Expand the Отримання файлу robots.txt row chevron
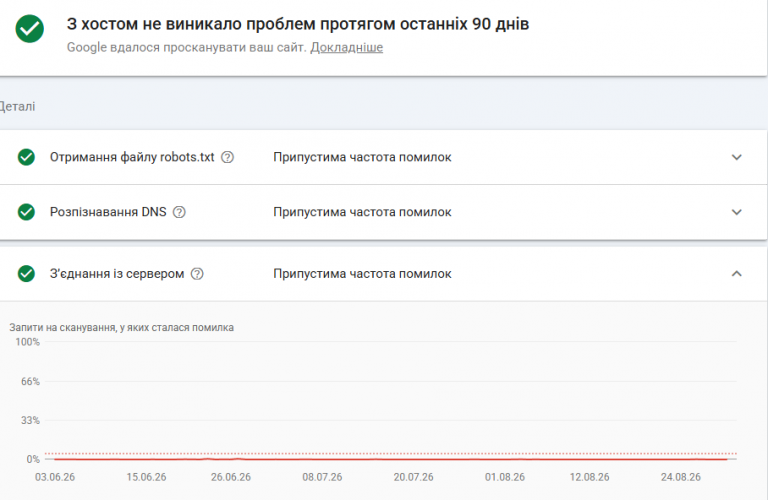Image resolution: width=768 pixels, height=500 pixels. (x=736, y=157)
